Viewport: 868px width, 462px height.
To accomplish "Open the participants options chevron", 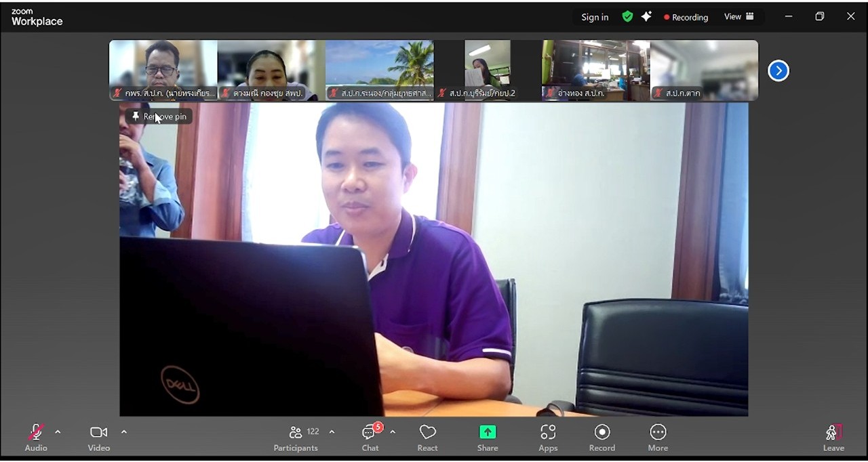I will [x=332, y=432].
